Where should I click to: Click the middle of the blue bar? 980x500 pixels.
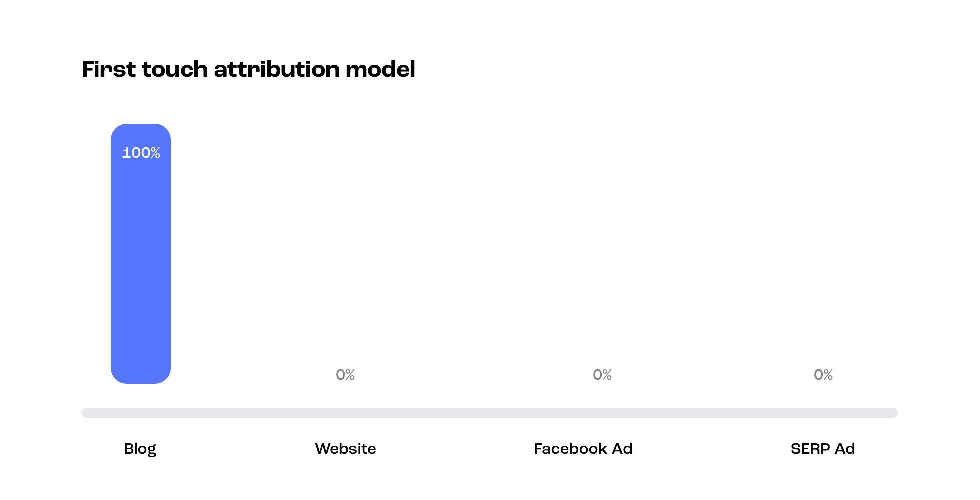click(x=141, y=254)
